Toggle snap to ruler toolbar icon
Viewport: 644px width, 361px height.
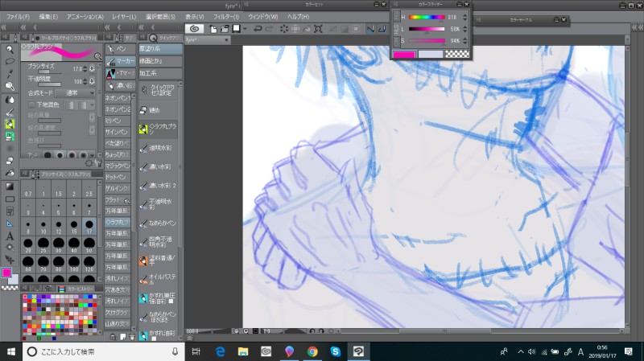click(x=370, y=29)
